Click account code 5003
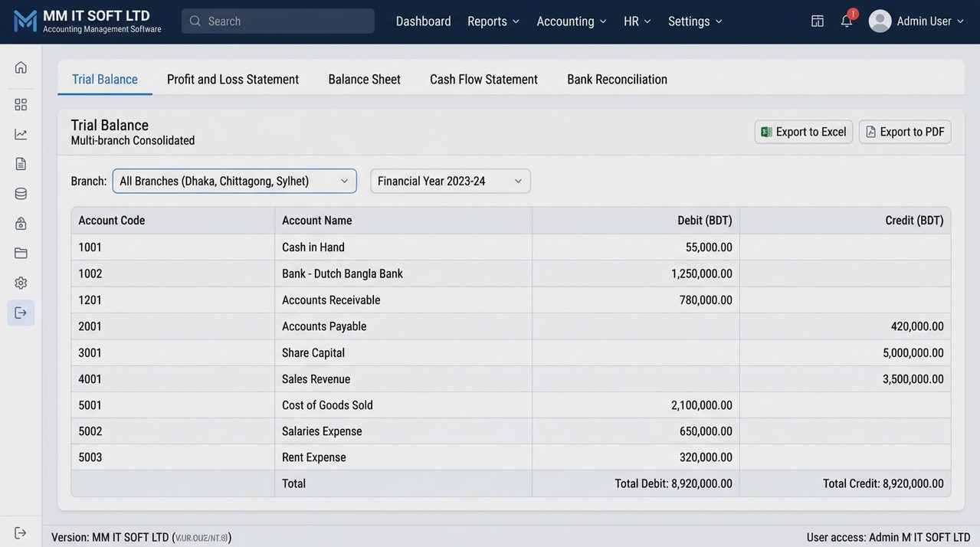This screenshot has width=980, height=547. pos(90,457)
